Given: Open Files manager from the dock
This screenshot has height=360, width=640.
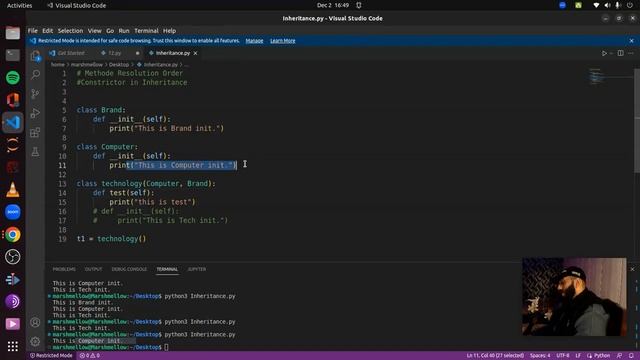Looking at the screenshot, I should pyautogui.click(x=13, y=33).
